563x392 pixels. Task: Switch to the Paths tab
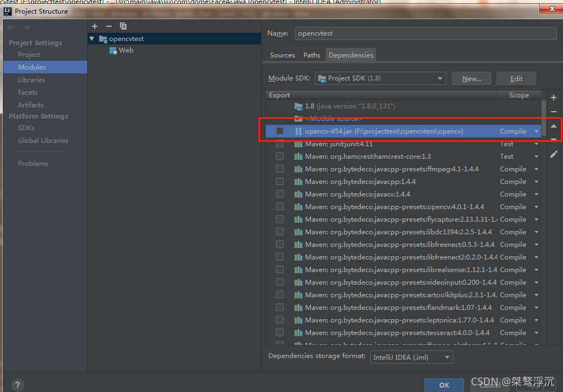[x=312, y=55]
